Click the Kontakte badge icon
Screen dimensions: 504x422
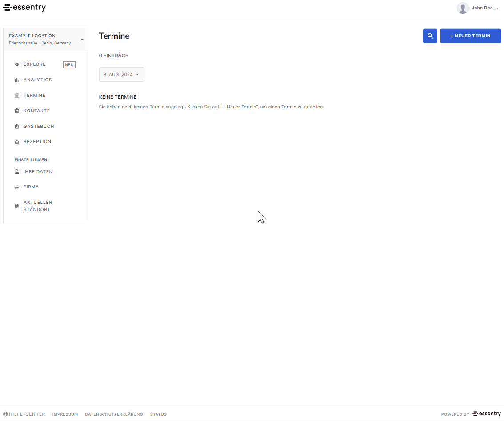click(17, 111)
